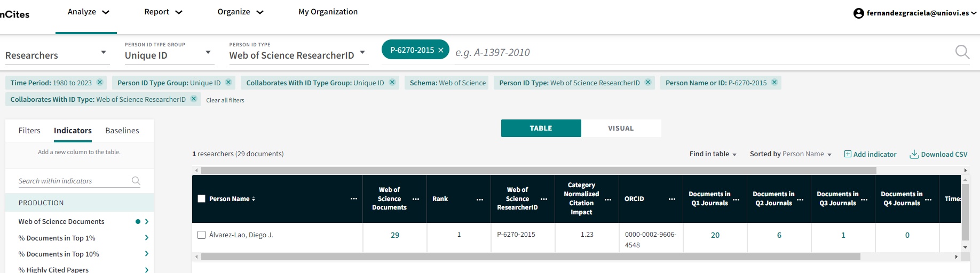Click the bottom horizontal table scrollbar
The height and width of the screenshot is (273, 980).
click(530, 257)
